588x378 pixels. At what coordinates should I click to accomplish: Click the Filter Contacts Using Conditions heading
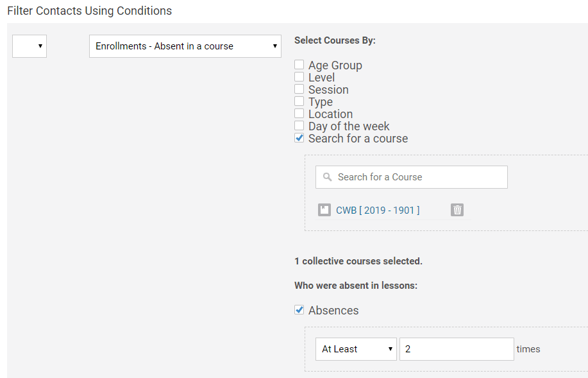(x=89, y=11)
